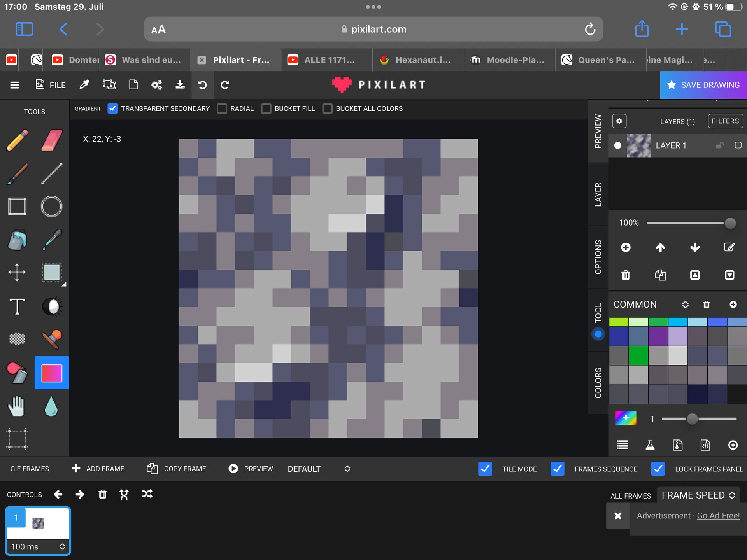747x560 pixels.
Task: Click the Add Frame button
Action: click(x=98, y=469)
